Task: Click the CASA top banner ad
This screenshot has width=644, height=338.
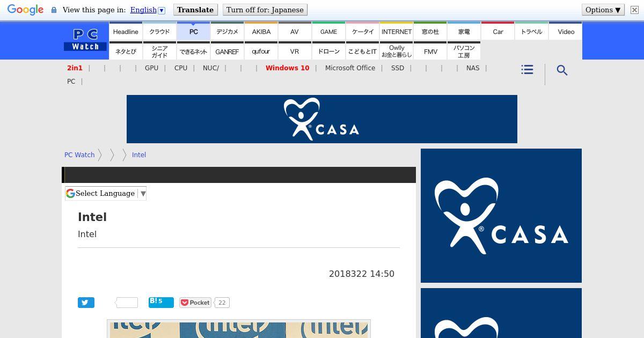Action: 322,119
